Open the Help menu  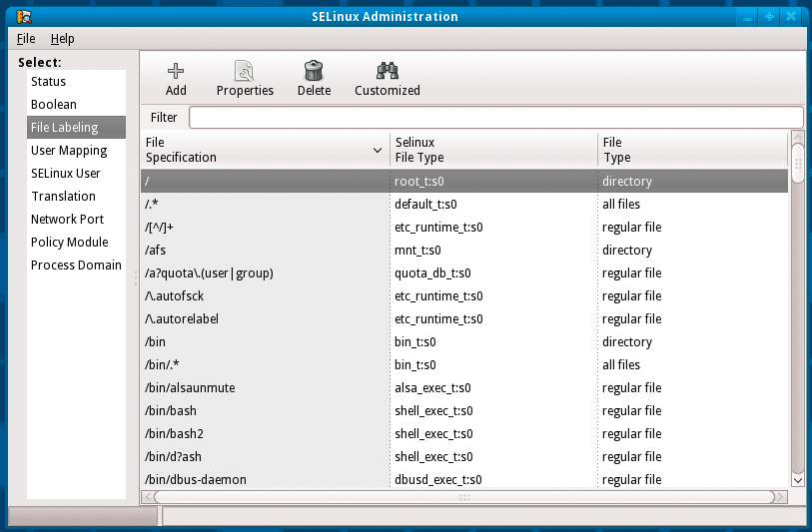pos(62,39)
